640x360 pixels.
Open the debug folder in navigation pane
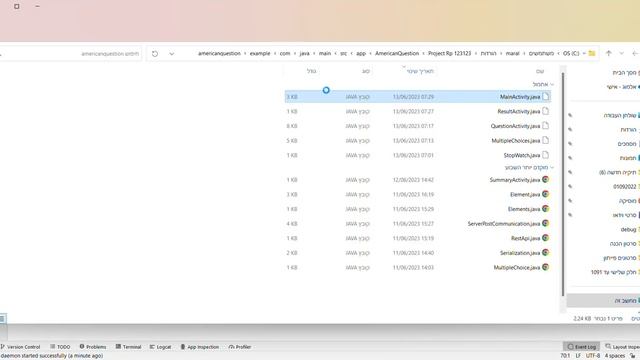tap(628, 229)
